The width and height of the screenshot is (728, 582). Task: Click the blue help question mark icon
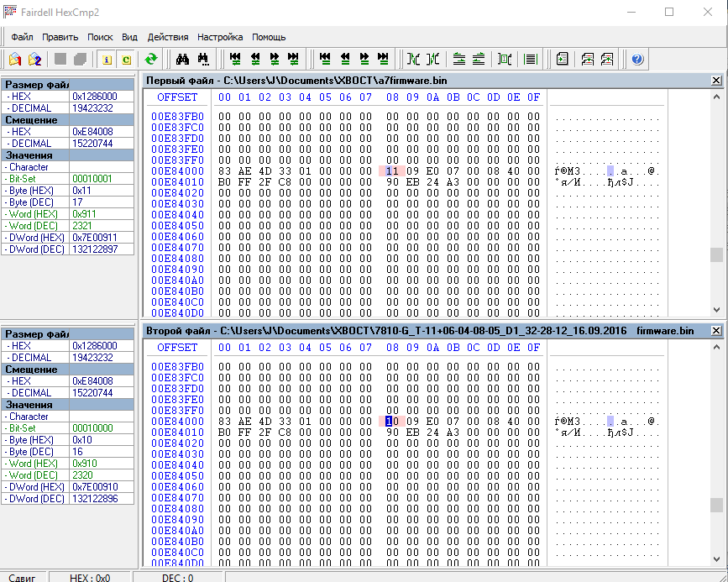(637, 59)
